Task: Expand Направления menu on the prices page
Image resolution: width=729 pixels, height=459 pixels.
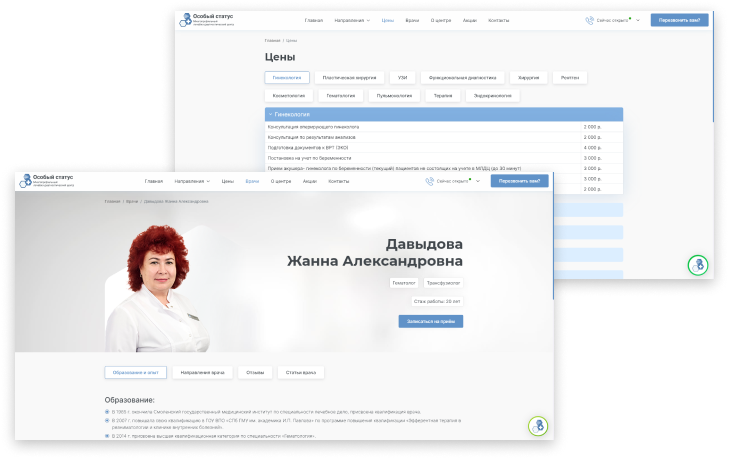Action: 352,20
